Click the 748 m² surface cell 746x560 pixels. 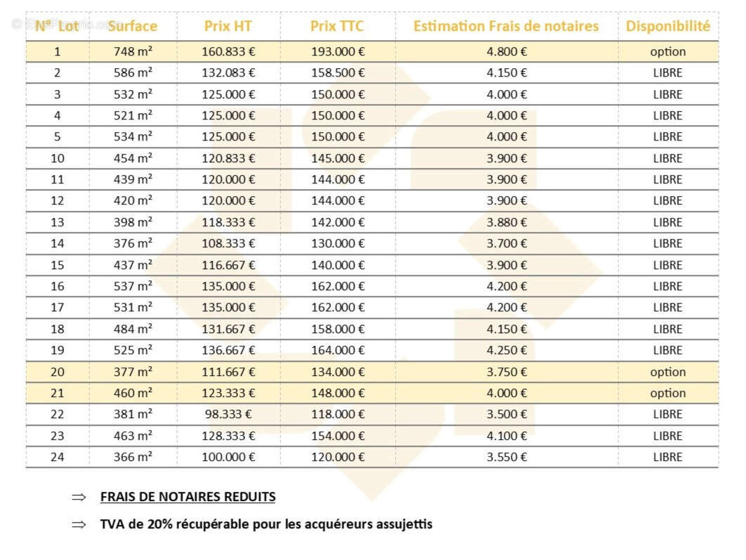pos(133,51)
